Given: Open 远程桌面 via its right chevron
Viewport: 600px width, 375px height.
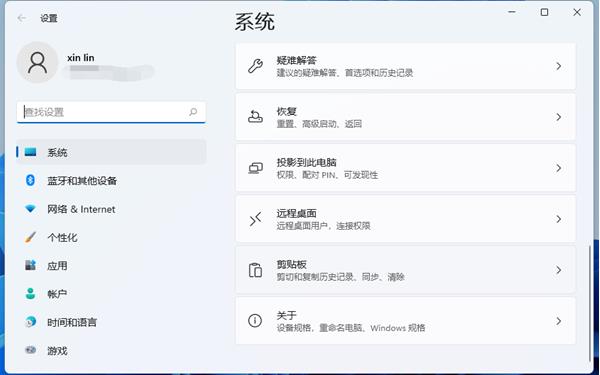Looking at the screenshot, I should (559, 219).
